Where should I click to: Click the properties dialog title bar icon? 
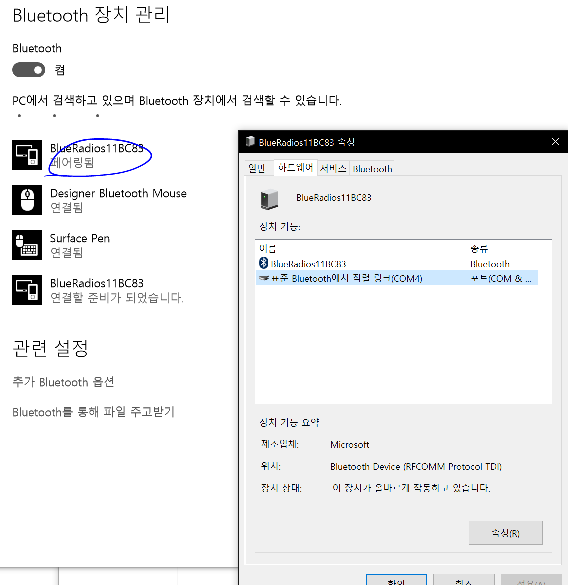(250, 142)
